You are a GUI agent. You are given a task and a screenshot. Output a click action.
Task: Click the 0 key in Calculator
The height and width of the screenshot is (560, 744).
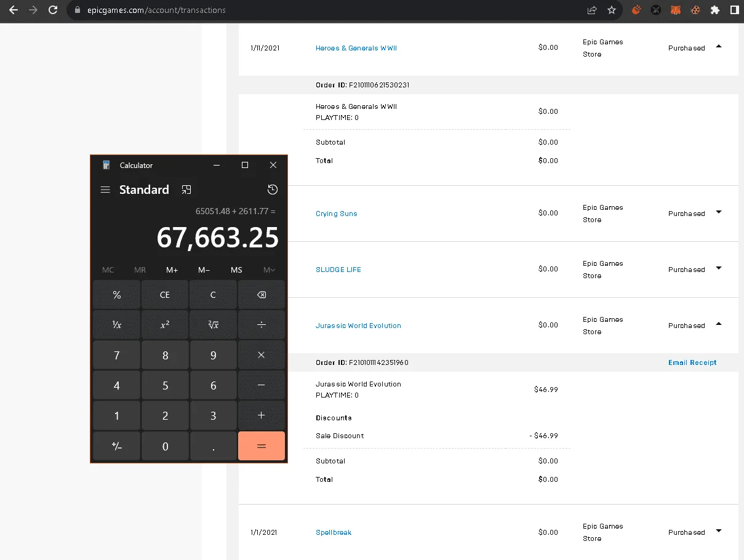pyautogui.click(x=165, y=446)
